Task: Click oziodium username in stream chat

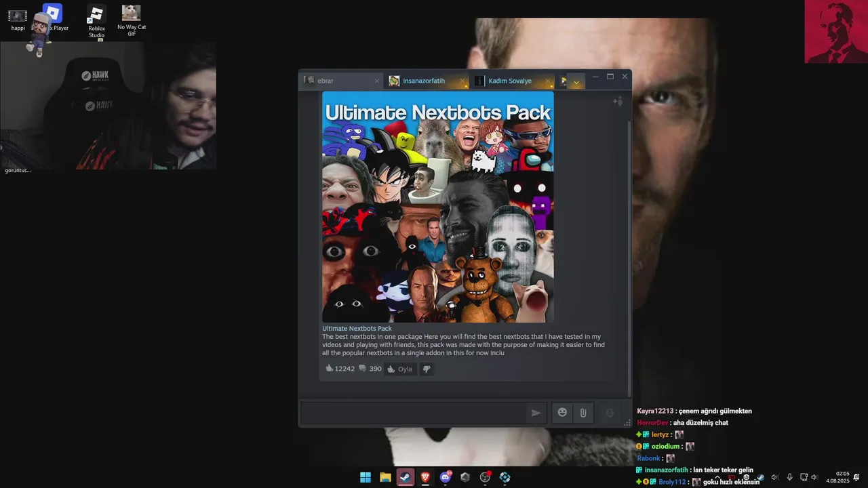Action: (665, 447)
